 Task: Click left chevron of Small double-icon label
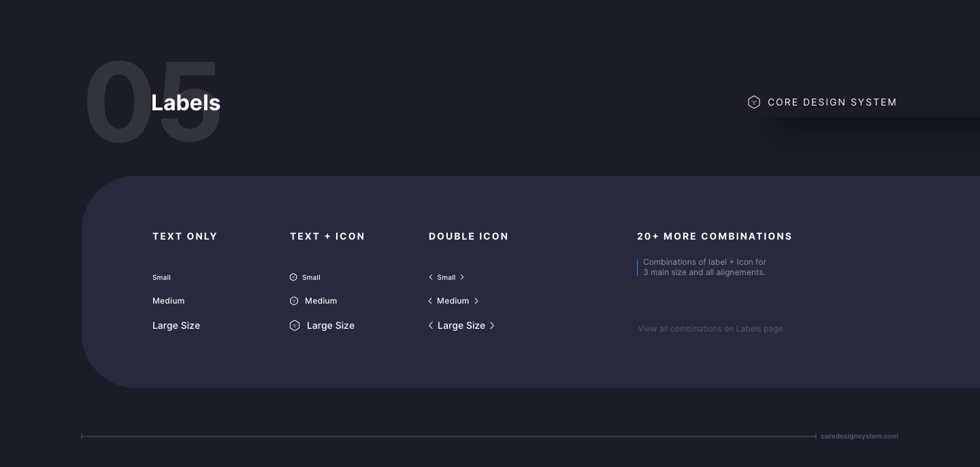click(x=431, y=277)
